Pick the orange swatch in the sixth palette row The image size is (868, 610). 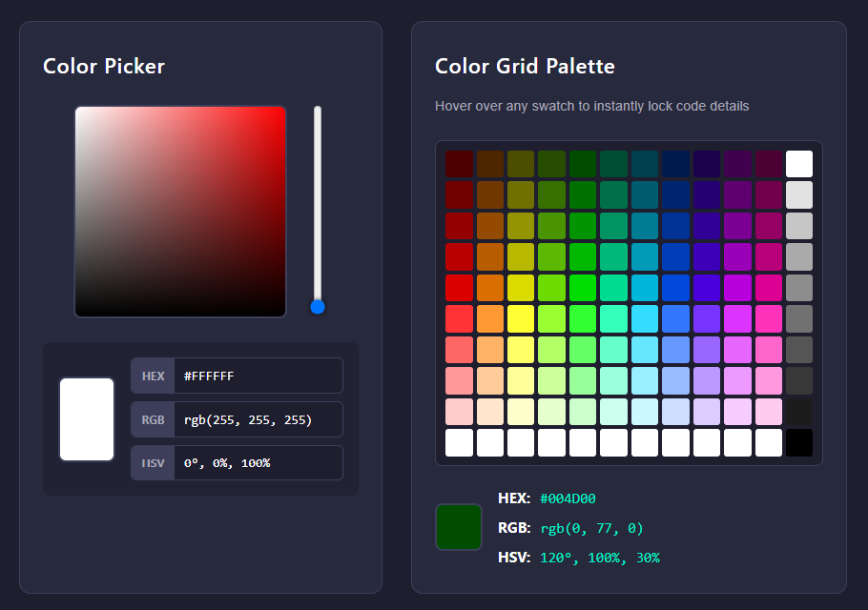[x=490, y=319]
